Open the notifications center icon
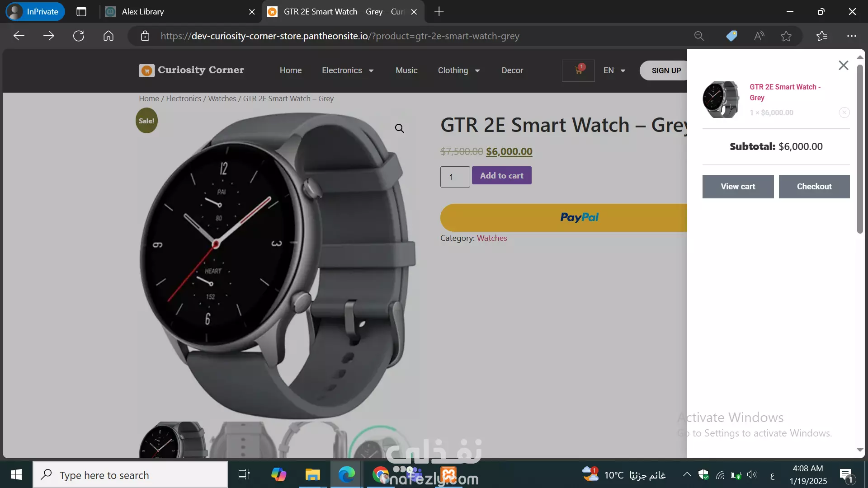868x488 pixels. [x=846, y=475]
